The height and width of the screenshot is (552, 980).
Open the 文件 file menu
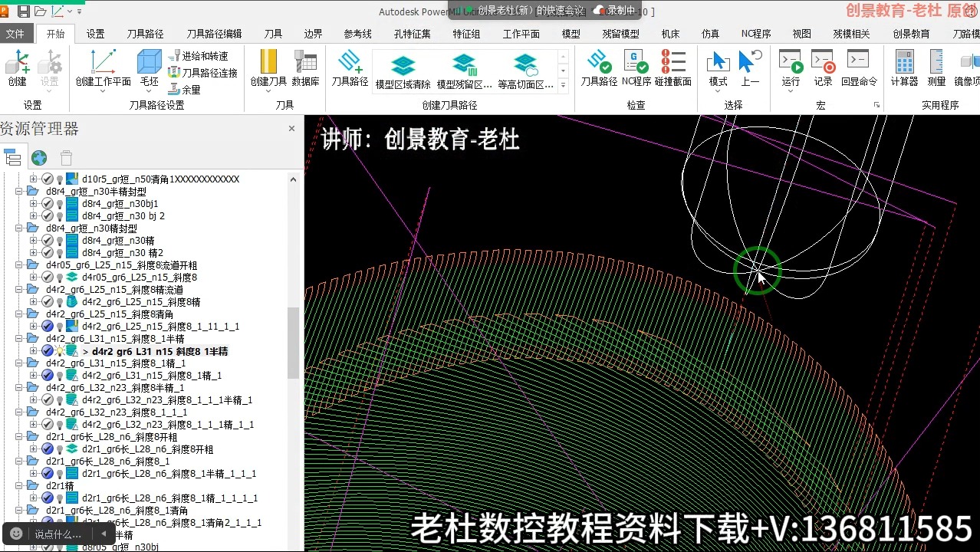point(15,34)
